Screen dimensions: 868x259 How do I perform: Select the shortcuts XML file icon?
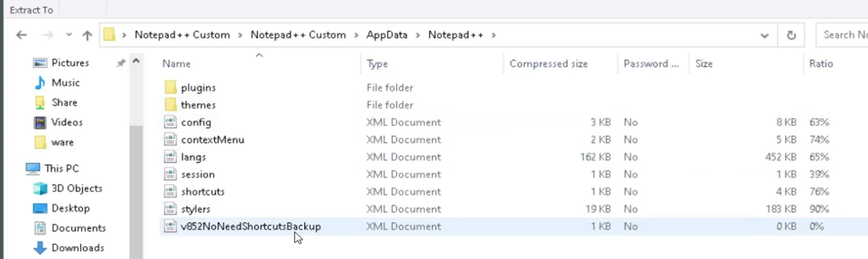[x=171, y=192]
